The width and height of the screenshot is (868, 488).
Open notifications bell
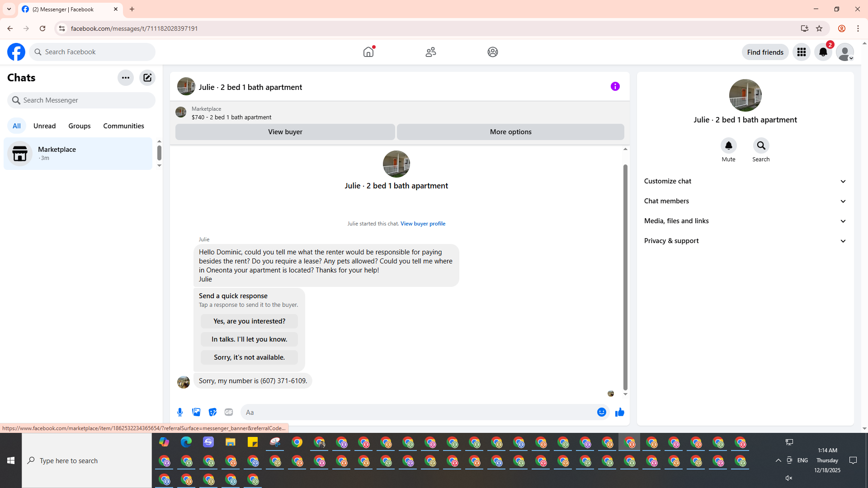(x=823, y=52)
